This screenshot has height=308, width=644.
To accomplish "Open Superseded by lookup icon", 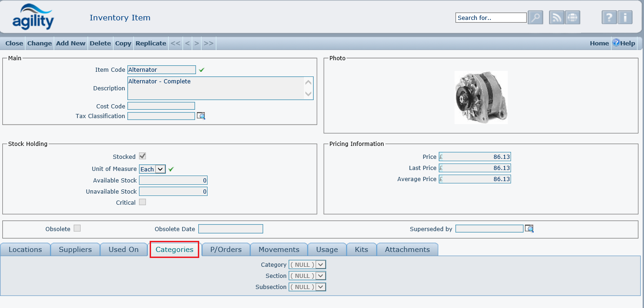I will [529, 229].
